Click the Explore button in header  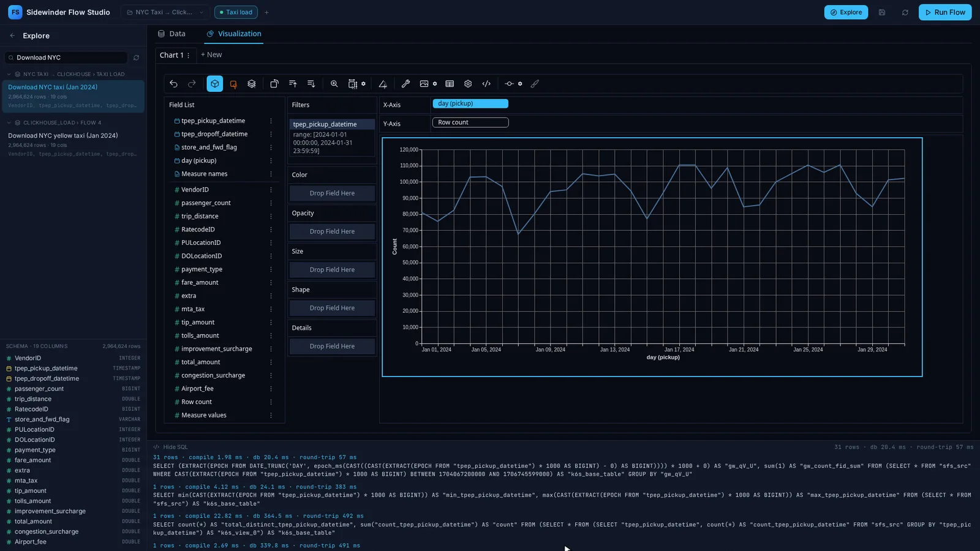coord(846,12)
